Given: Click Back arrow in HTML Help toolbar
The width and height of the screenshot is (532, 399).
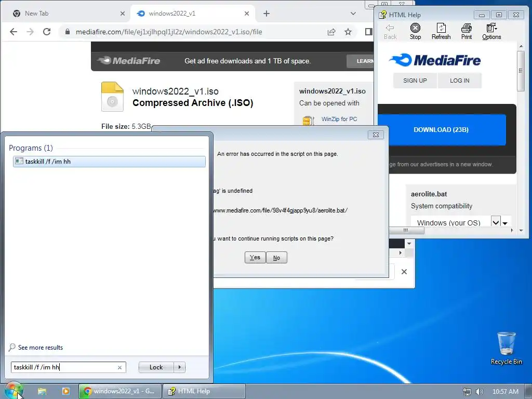Looking at the screenshot, I should (390, 32).
